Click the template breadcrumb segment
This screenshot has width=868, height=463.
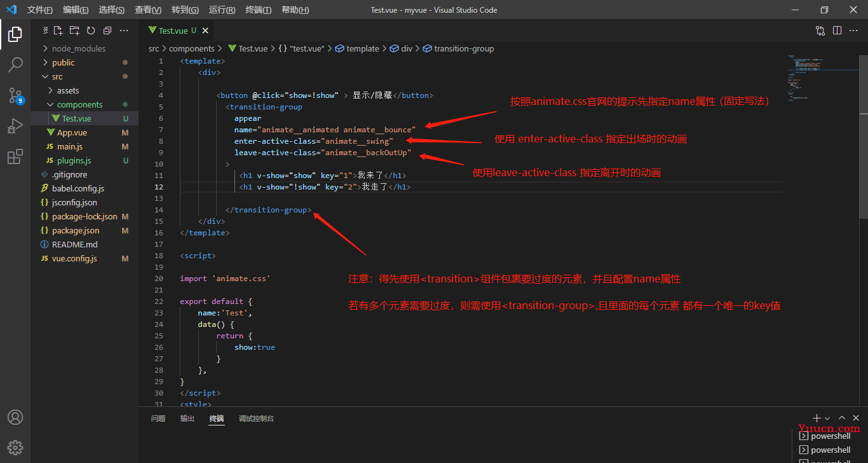point(357,48)
